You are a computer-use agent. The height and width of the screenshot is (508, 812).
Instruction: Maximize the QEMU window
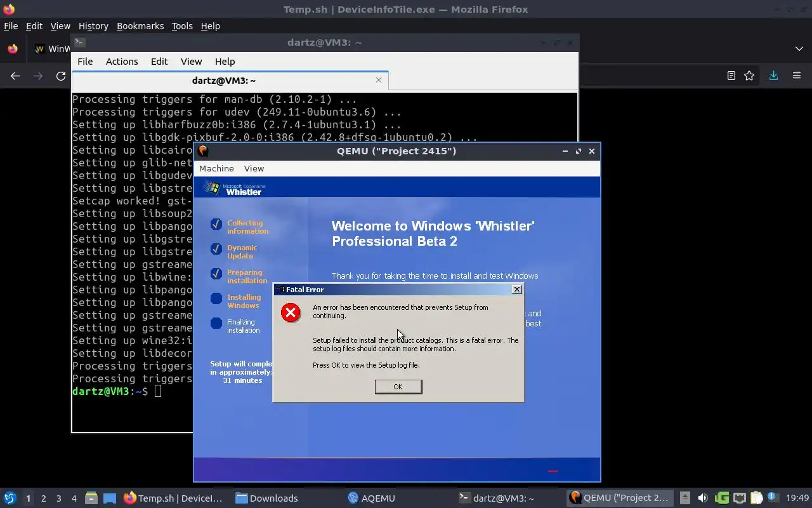point(578,151)
